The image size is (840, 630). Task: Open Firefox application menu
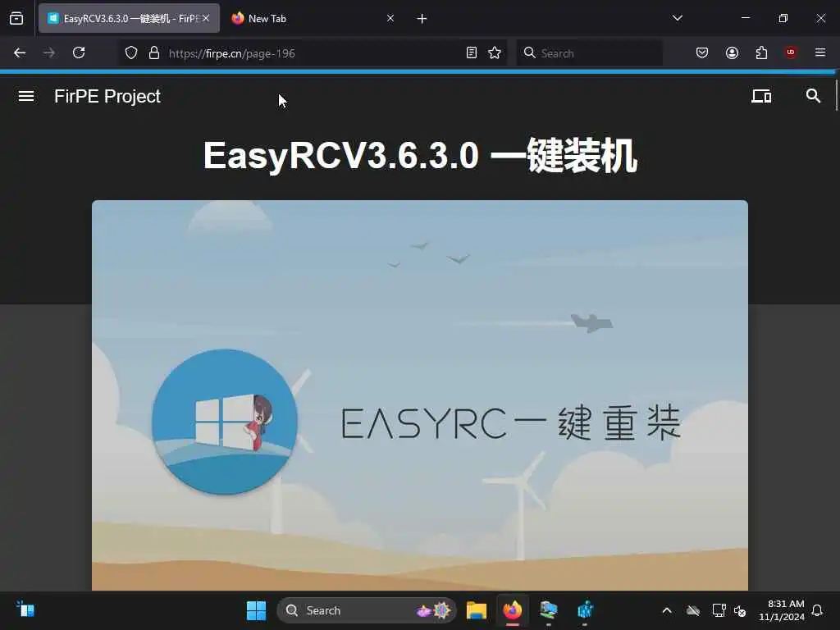point(820,52)
